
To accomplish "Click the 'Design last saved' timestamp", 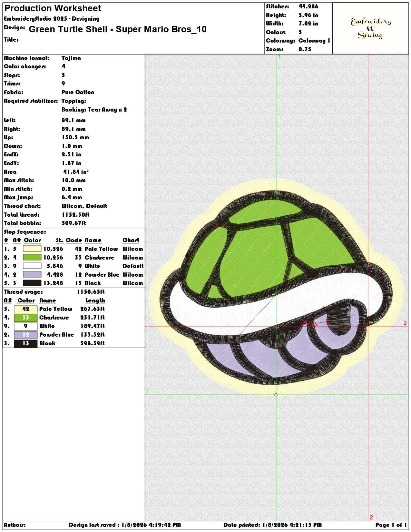I will click(125, 525).
